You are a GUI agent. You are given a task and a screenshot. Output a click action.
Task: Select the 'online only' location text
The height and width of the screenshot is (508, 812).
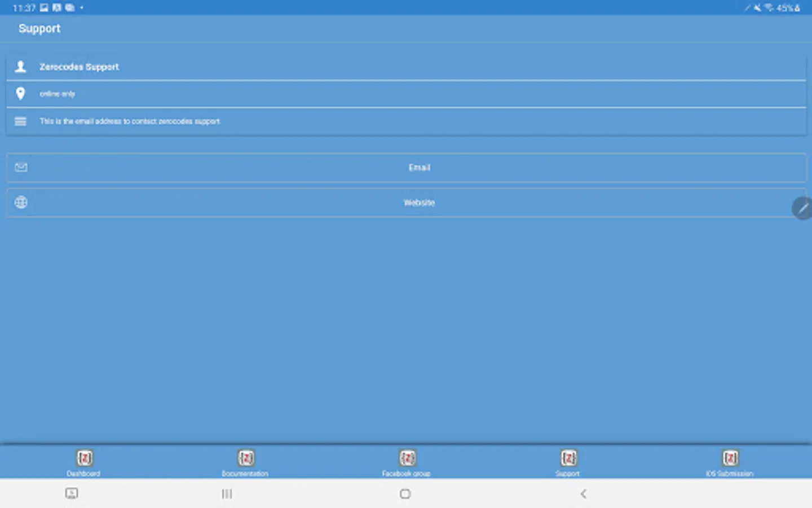tap(57, 94)
